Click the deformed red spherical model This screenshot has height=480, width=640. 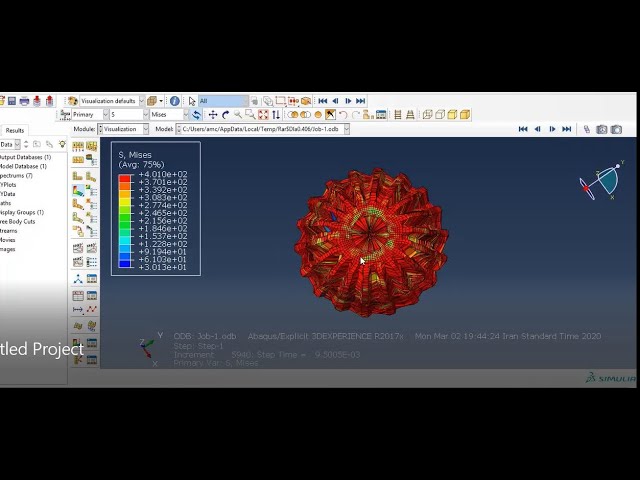tap(371, 242)
